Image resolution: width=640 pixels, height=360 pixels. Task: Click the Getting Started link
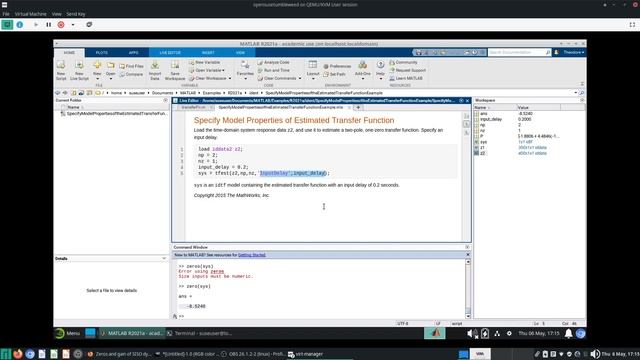tap(251, 255)
